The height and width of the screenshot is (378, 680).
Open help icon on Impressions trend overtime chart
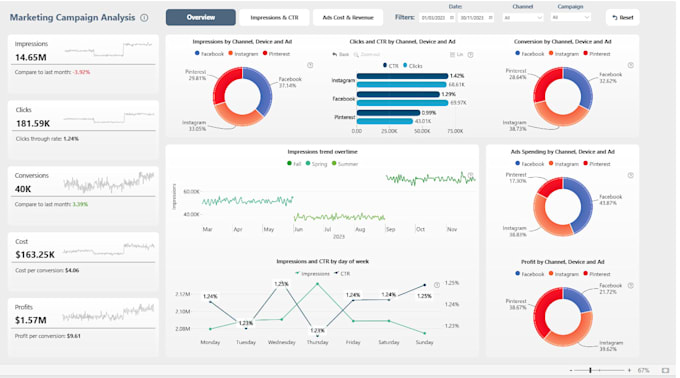tap(471, 175)
